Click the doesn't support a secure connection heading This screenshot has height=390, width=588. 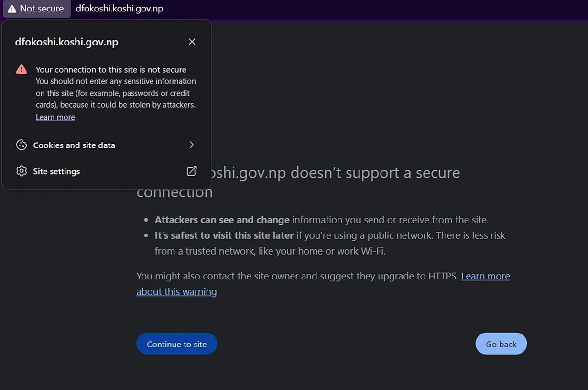click(298, 182)
